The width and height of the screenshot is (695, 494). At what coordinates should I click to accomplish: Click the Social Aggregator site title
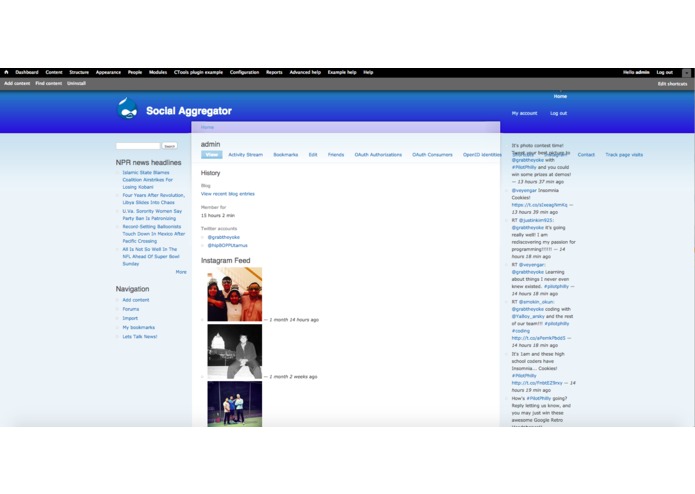(x=189, y=111)
